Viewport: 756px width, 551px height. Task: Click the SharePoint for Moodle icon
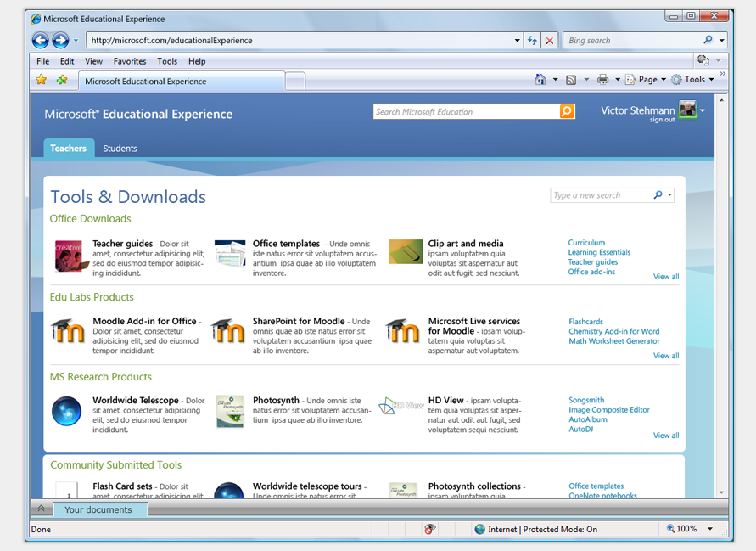click(x=228, y=331)
